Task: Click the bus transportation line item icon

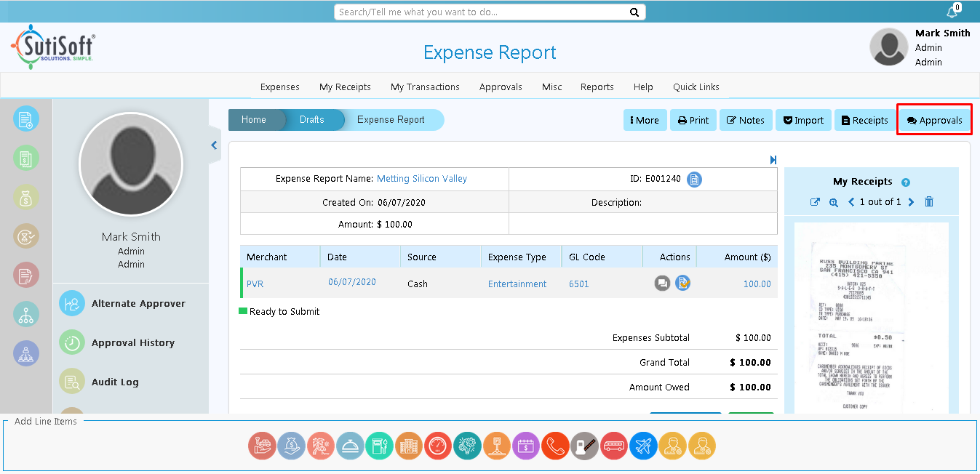Action: point(614,446)
